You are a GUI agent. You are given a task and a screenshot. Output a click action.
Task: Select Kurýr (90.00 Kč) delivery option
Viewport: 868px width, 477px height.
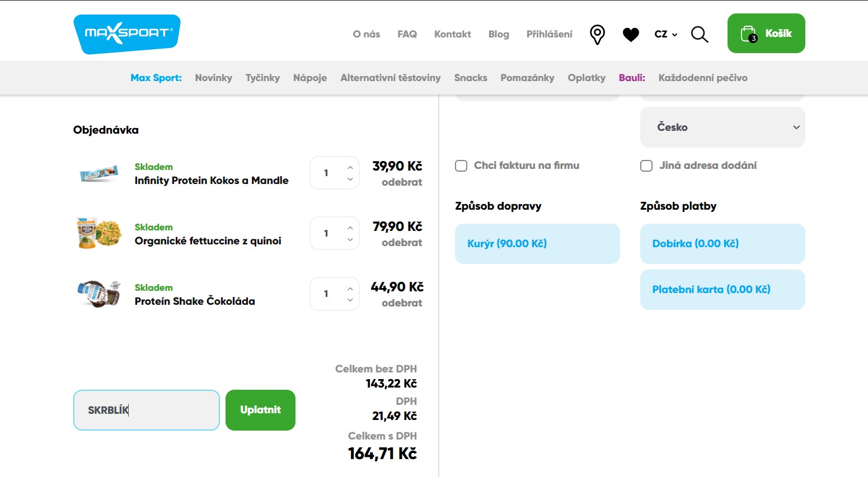click(x=537, y=244)
